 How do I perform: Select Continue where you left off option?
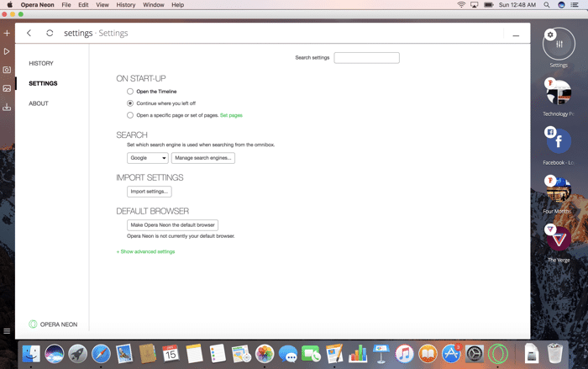coord(129,103)
